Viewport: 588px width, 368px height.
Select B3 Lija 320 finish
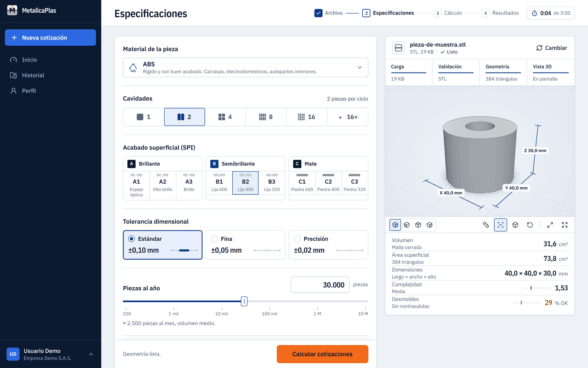pos(272,183)
